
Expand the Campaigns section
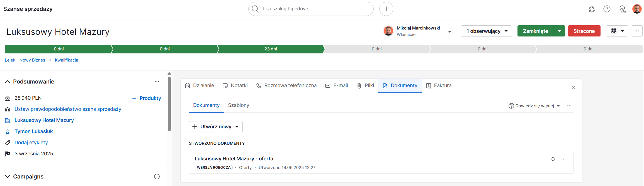point(8,177)
